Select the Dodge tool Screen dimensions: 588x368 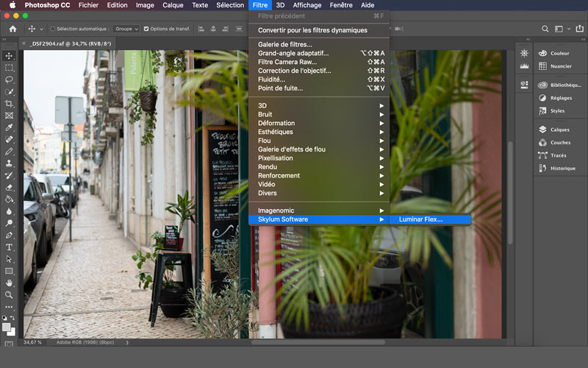pos(9,223)
